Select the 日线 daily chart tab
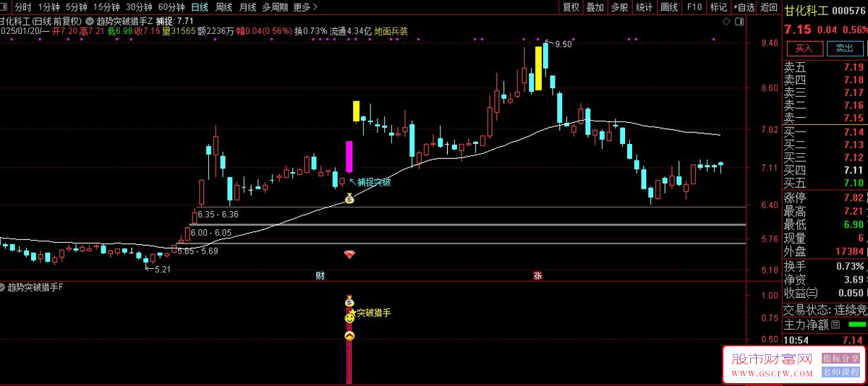The image size is (868, 386). pos(200,7)
